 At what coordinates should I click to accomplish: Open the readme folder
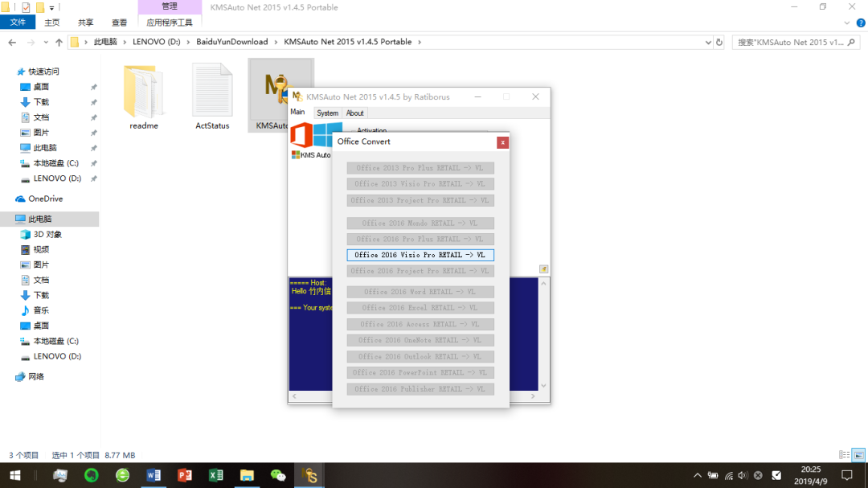(144, 97)
